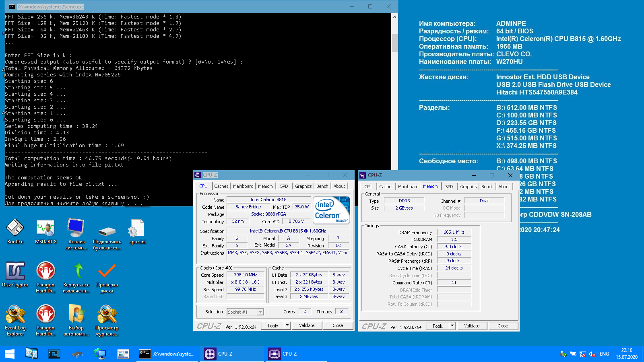Image resolution: width=644 pixels, height=362 pixels.
Task: Open the chip hardware icon on the taskbar
Action: [x=77, y=354]
